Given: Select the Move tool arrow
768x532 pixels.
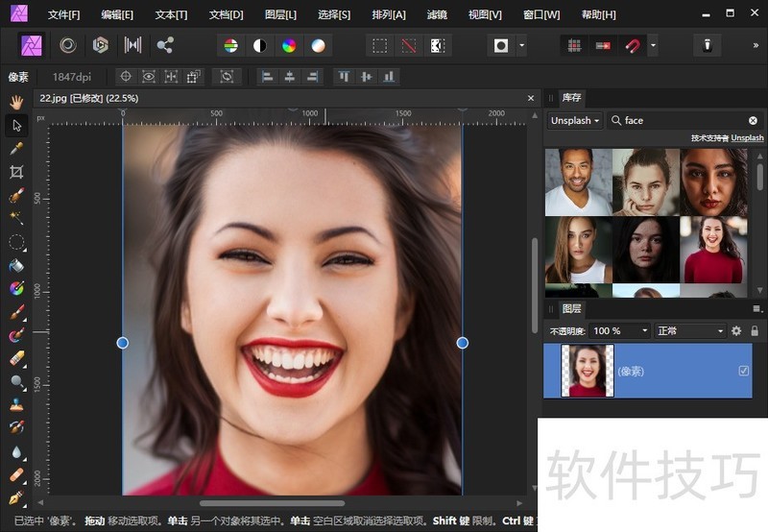Looking at the screenshot, I should tap(16, 126).
